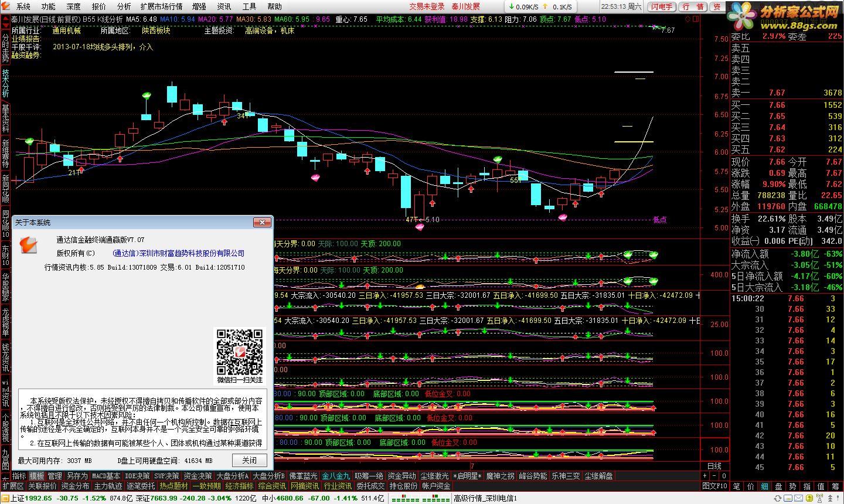844x504 pixels.
Task: Open the 扩展市场行情 menu
Action: click(x=162, y=6)
